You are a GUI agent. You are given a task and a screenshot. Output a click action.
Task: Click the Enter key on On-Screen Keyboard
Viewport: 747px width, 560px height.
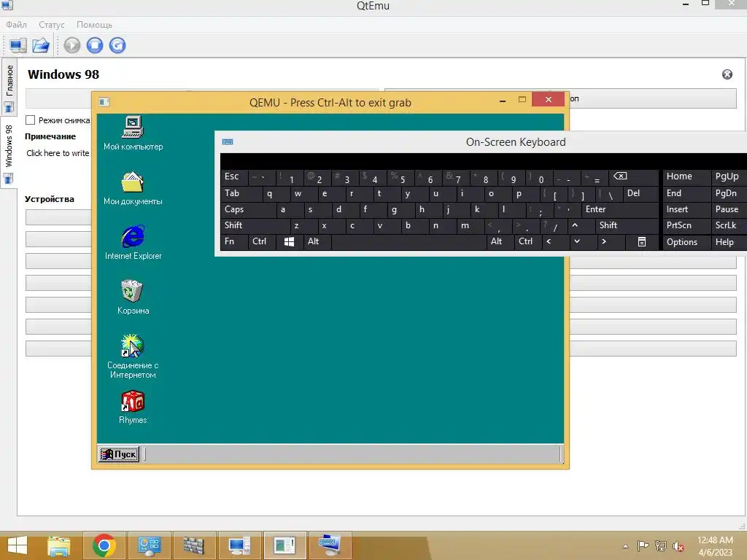(620, 209)
